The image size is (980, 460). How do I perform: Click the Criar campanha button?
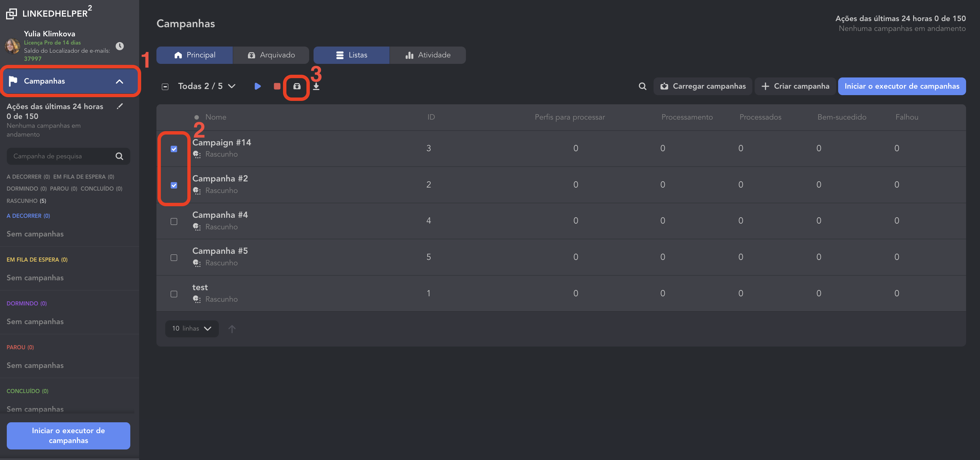795,86
